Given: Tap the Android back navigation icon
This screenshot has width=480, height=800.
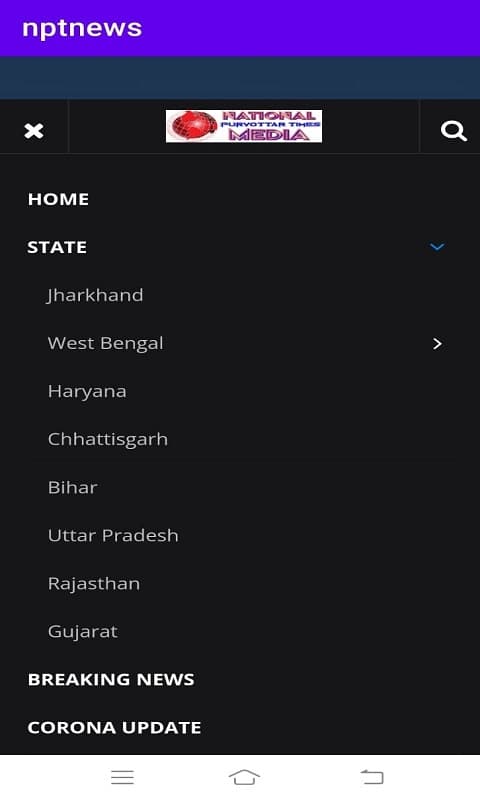Looking at the screenshot, I should point(372,777).
